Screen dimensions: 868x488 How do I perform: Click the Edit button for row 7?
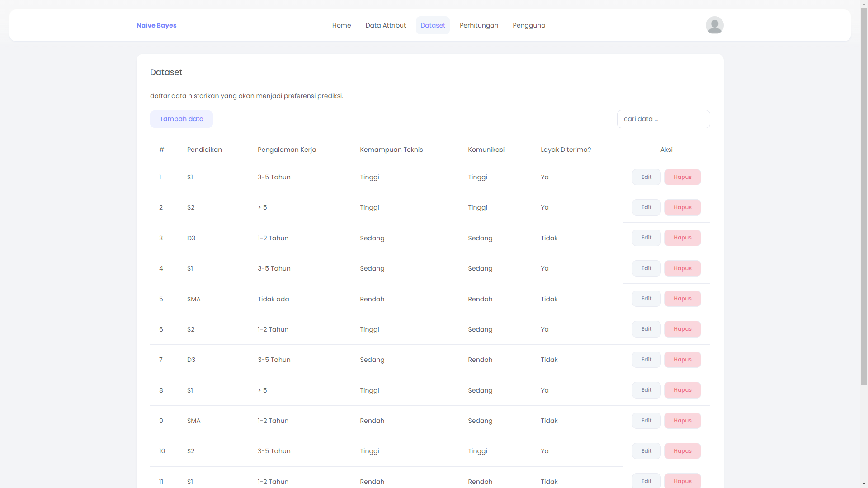(646, 359)
